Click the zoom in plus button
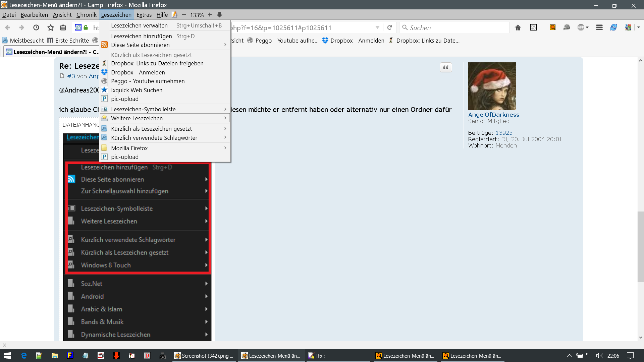This screenshot has height=362, width=644. coord(210,15)
